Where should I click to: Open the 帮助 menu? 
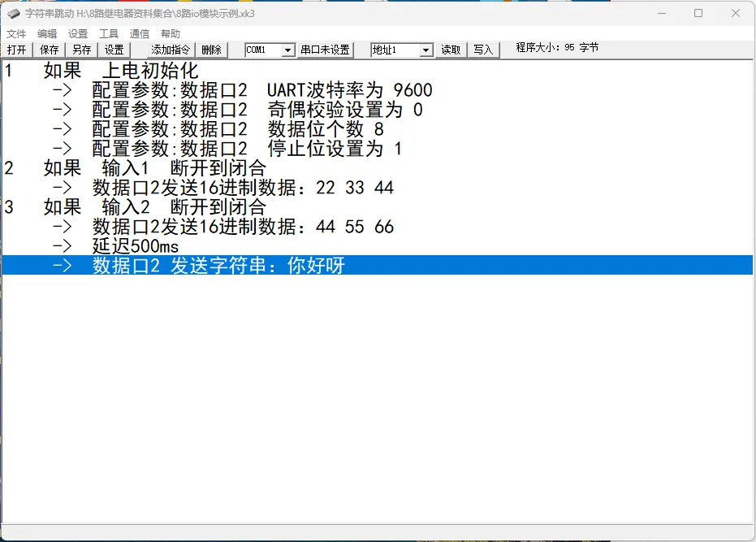coord(170,33)
